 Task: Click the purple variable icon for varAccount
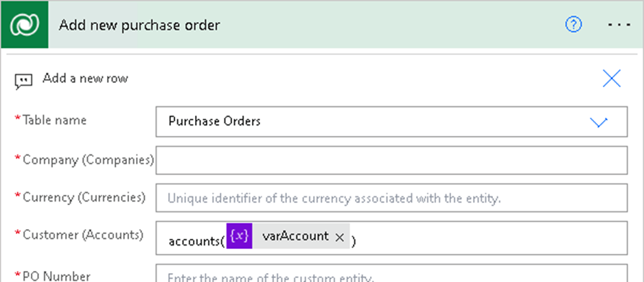[240, 237]
